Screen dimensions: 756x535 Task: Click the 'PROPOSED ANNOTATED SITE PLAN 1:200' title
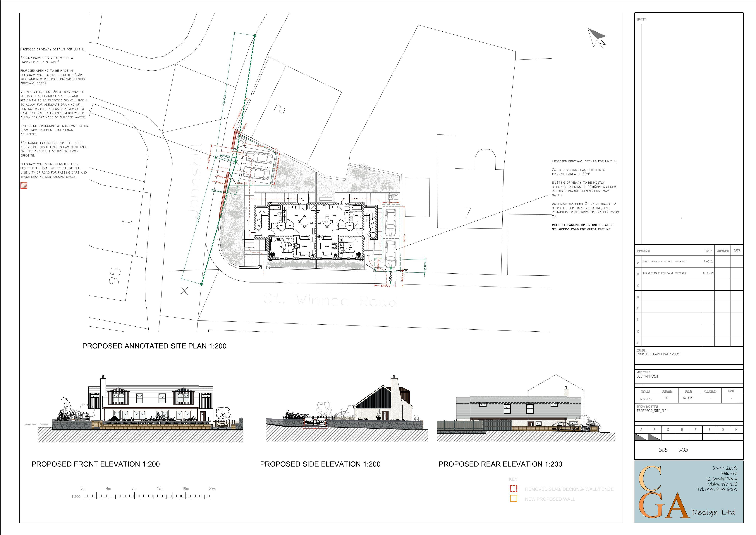154,346
